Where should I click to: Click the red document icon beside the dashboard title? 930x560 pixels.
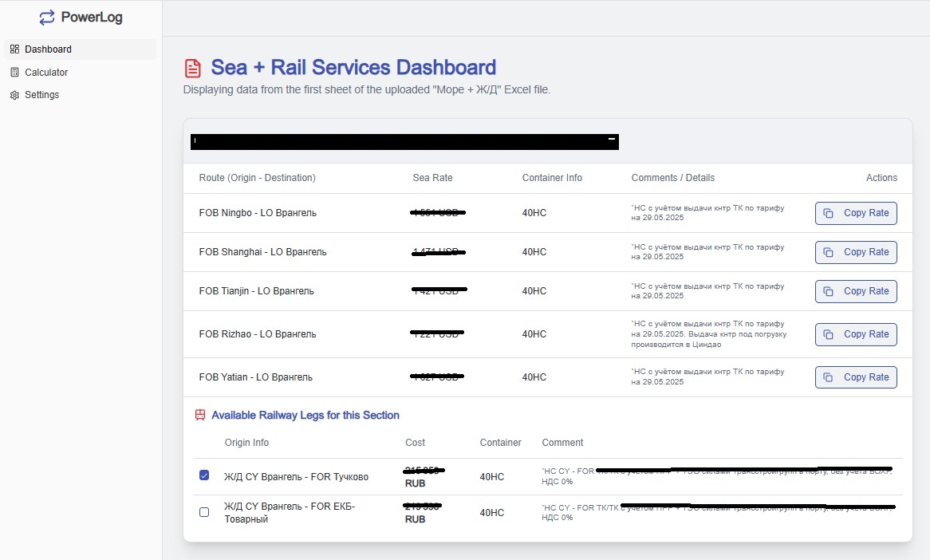coord(192,68)
